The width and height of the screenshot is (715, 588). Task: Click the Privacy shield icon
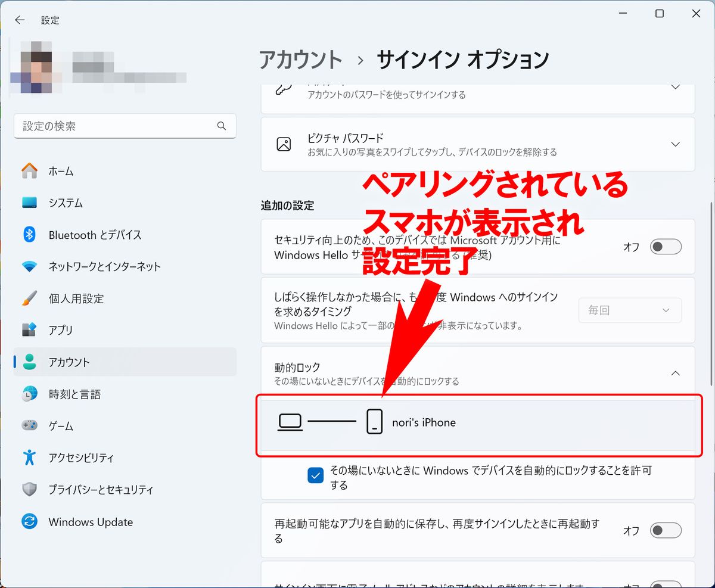(x=29, y=490)
